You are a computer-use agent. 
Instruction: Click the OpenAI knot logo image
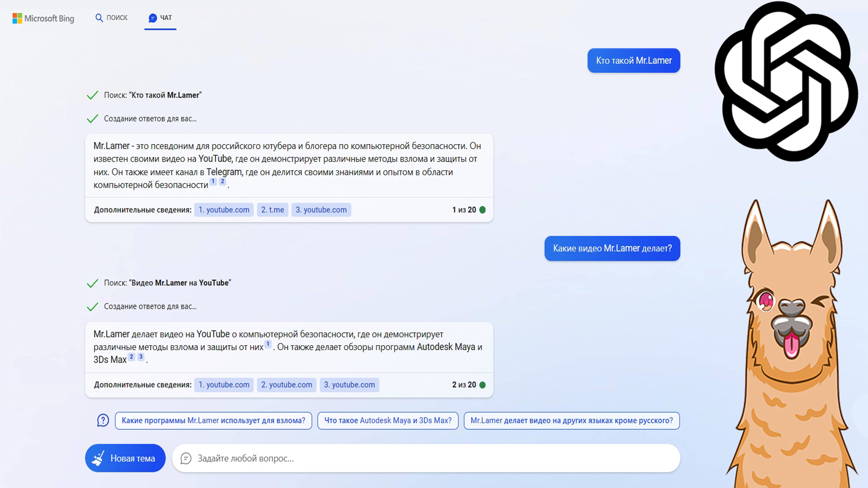786,81
